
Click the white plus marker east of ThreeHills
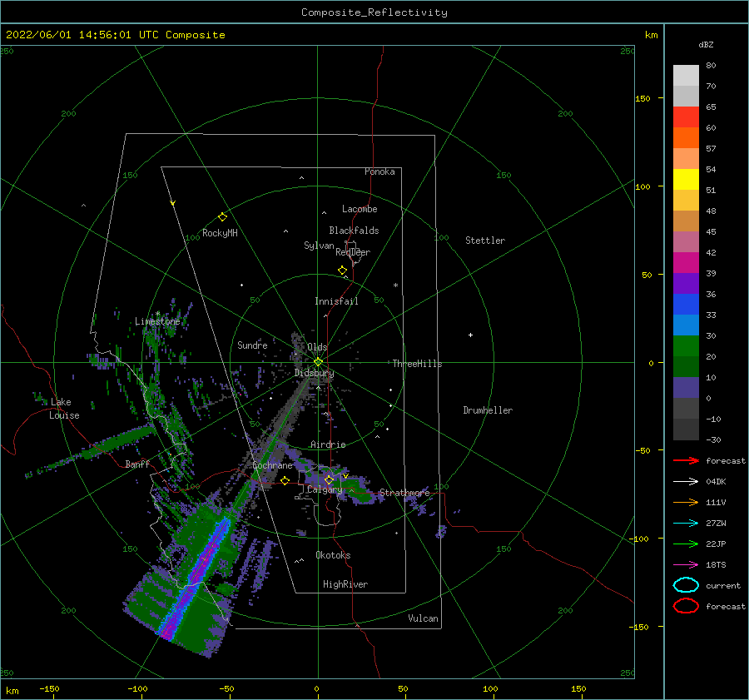coord(470,335)
